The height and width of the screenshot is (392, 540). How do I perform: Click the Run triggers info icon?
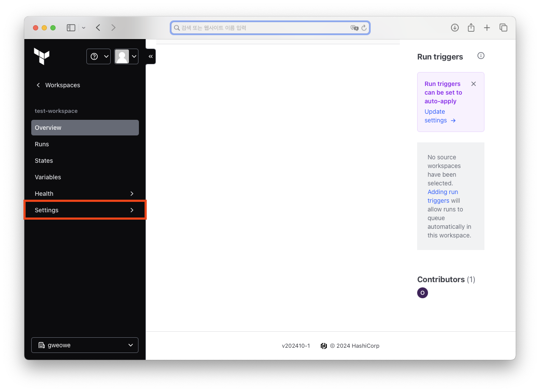pyautogui.click(x=481, y=56)
